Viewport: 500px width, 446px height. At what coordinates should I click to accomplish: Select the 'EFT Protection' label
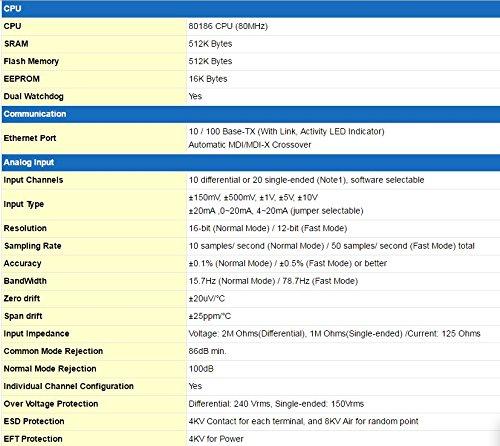[x=33, y=439]
